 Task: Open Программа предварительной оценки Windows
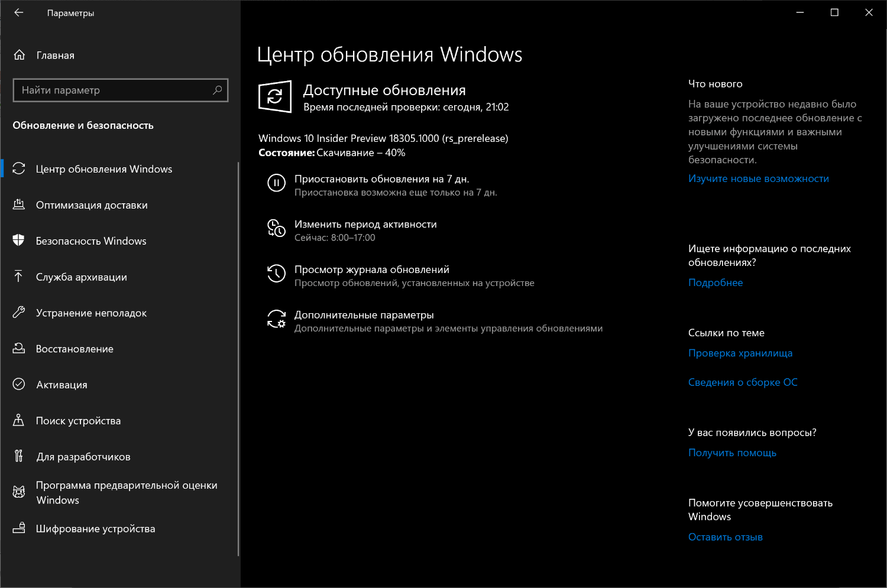pos(127,492)
